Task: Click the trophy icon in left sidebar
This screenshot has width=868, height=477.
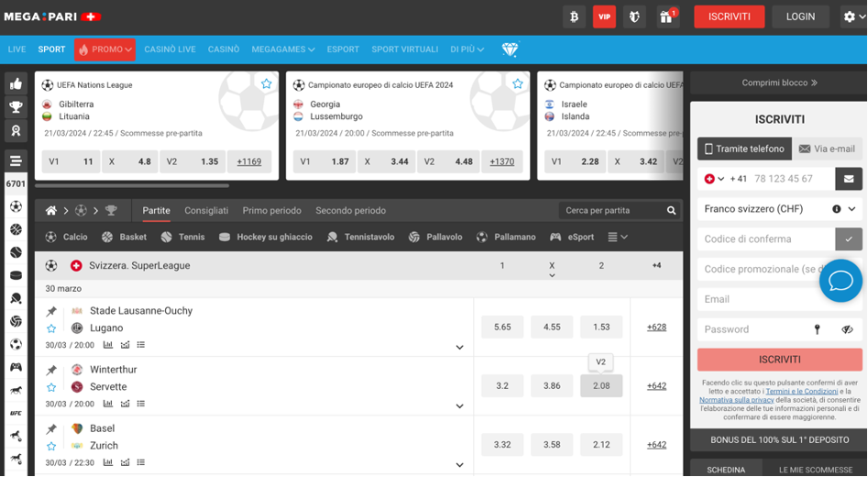Action: [x=16, y=107]
